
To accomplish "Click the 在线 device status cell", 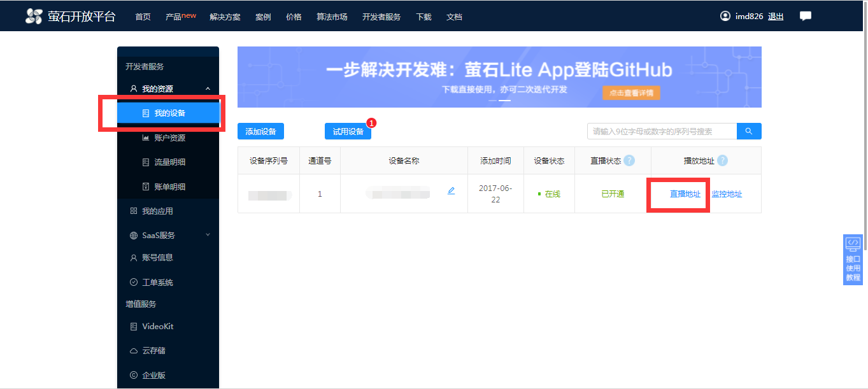I will [x=549, y=194].
